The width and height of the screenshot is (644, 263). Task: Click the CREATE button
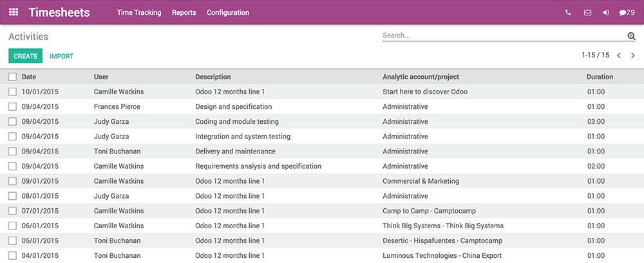[x=26, y=56]
